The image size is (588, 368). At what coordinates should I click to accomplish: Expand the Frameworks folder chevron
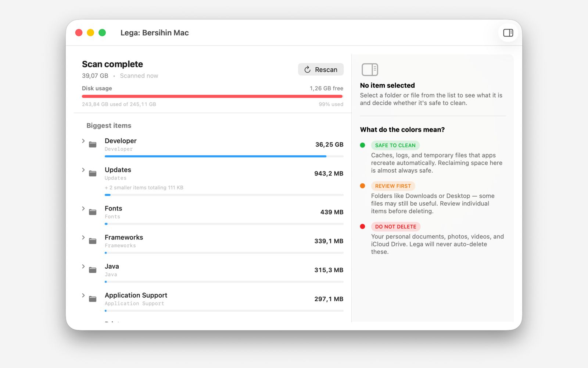(83, 238)
